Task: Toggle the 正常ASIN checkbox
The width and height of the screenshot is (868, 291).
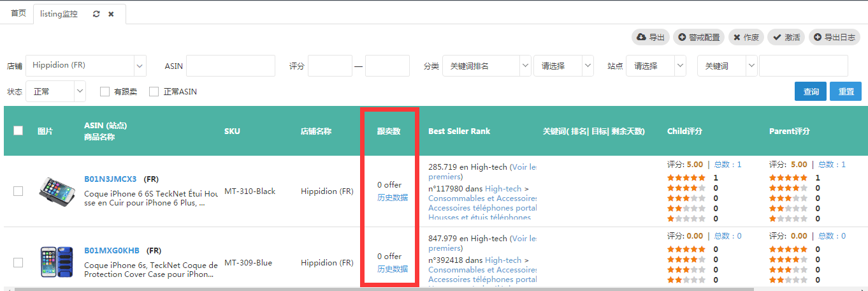Action: pos(154,92)
